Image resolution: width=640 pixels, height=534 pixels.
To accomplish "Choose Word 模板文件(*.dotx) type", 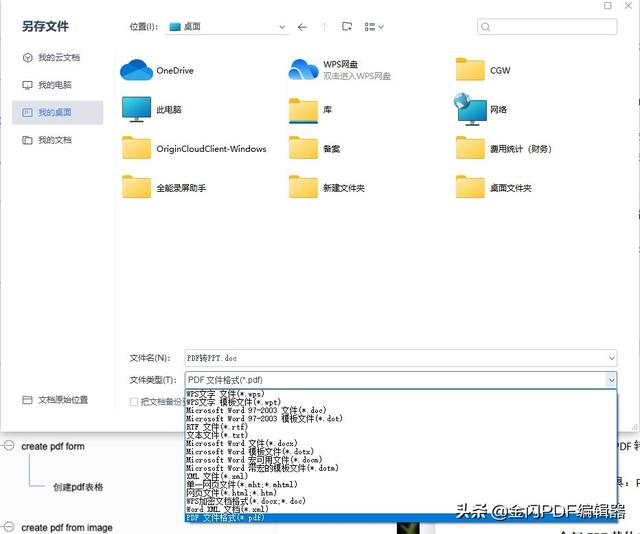I will tap(400, 452).
